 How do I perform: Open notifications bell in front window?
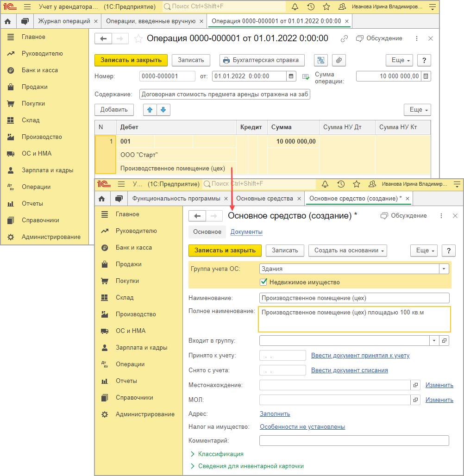tap(325, 184)
